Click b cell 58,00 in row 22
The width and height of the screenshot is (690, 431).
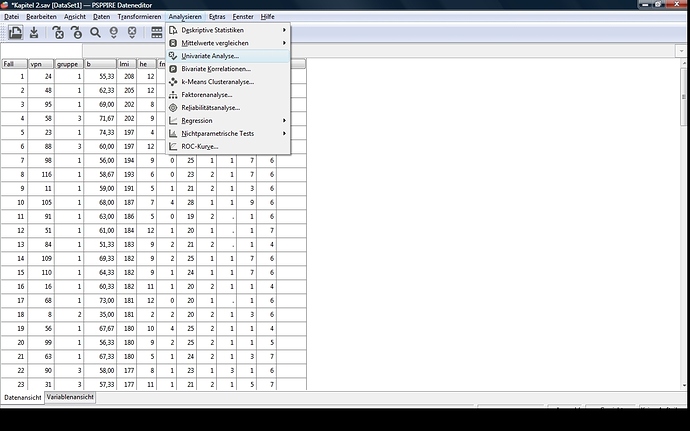click(100, 371)
